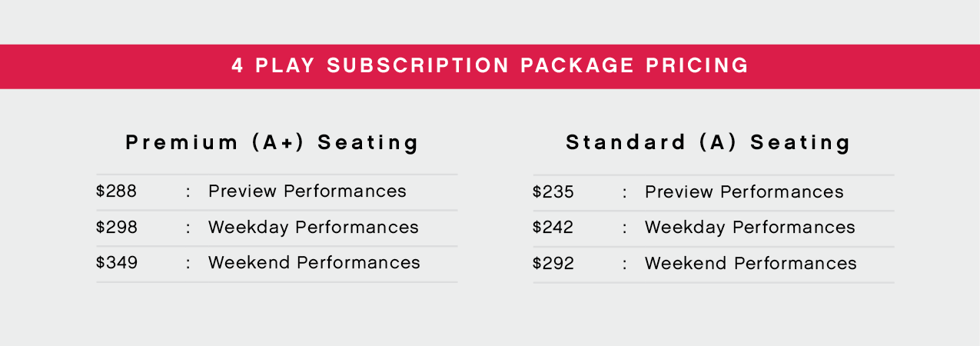Select Weekend Performances under Standard seating
The height and width of the screenshot is (346, 980).
(751, 262)
